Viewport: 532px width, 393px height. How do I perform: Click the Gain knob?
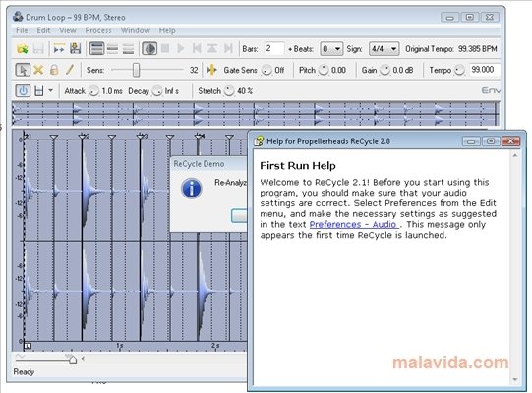(385, 70)
